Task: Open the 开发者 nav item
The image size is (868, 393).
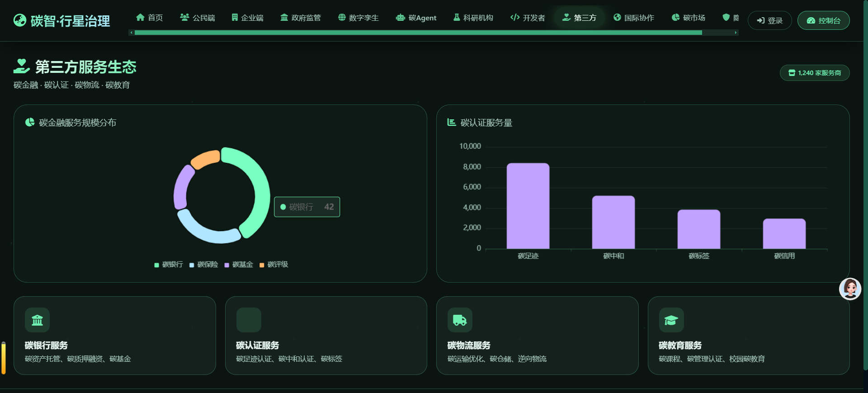Action: pos(528,18)
